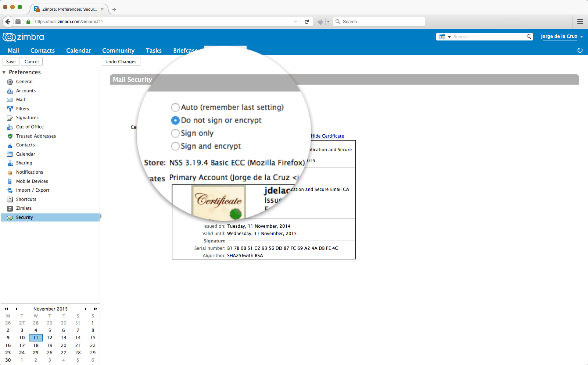
Task: Open Zimlets icon in sidebar
Action: [10, 208]
